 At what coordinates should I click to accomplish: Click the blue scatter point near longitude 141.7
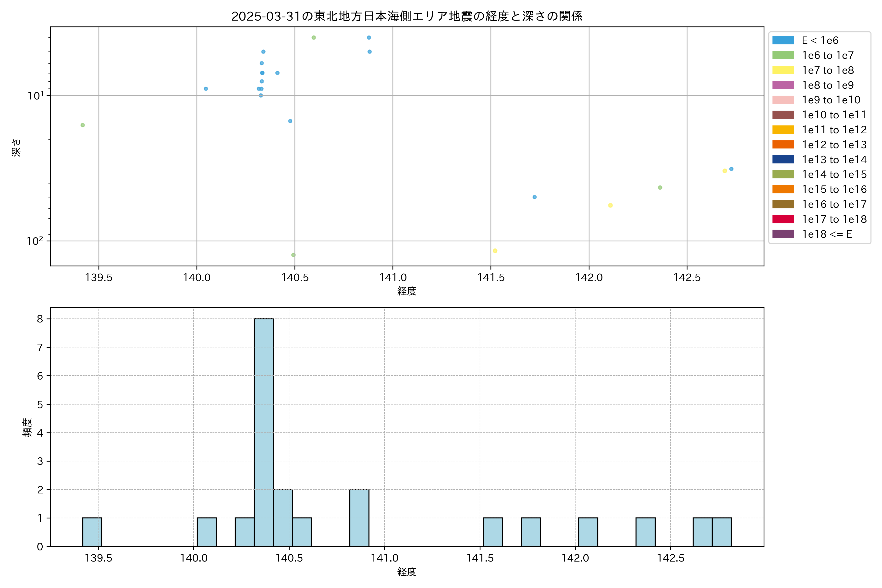pos(534,197)
